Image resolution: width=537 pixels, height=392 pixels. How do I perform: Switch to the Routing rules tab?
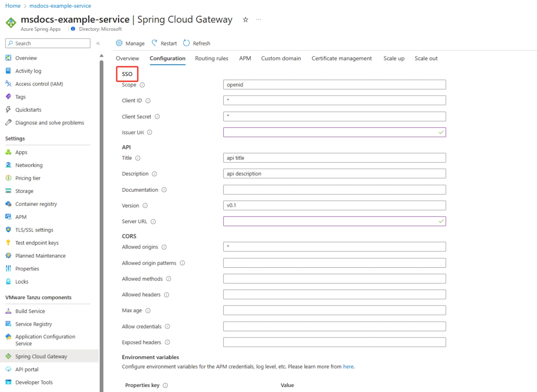click(212, 59)
